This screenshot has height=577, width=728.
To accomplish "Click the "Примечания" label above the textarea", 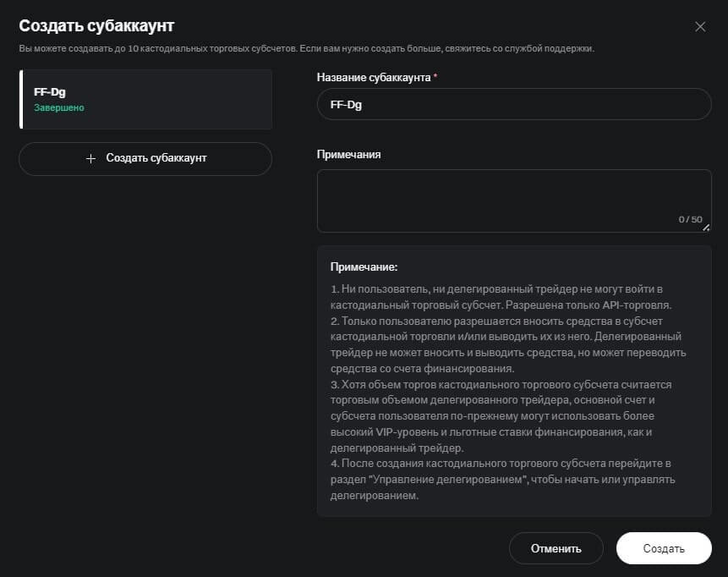I will coord(348,154).
